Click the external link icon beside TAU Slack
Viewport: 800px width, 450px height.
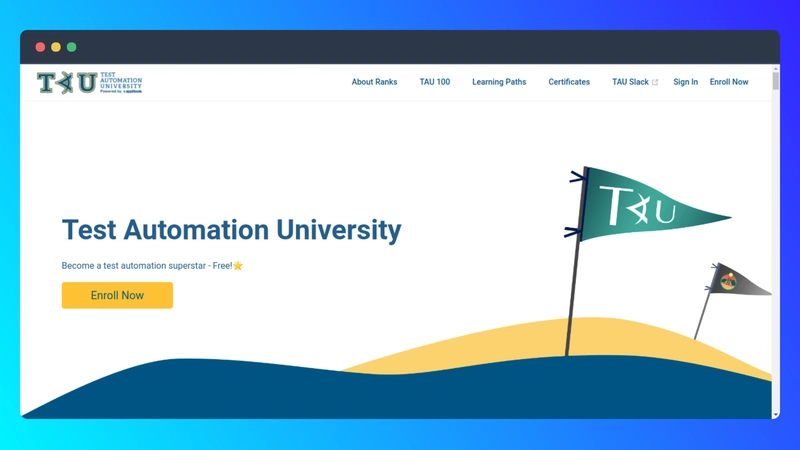click(x=655, y=82)
